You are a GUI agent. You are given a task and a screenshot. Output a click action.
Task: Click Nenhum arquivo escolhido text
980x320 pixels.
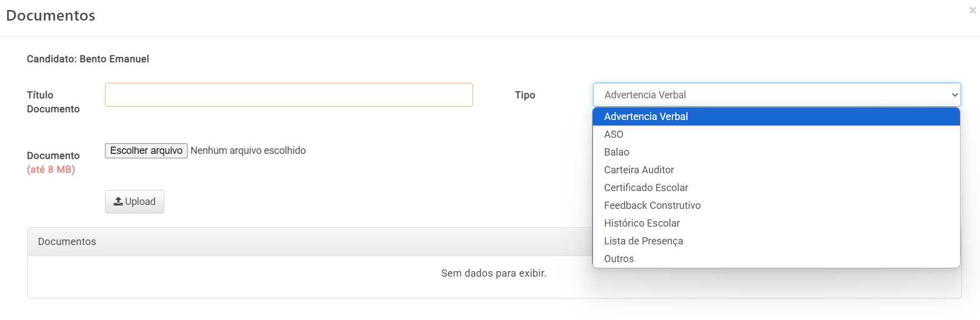click(x=248, y=151)
